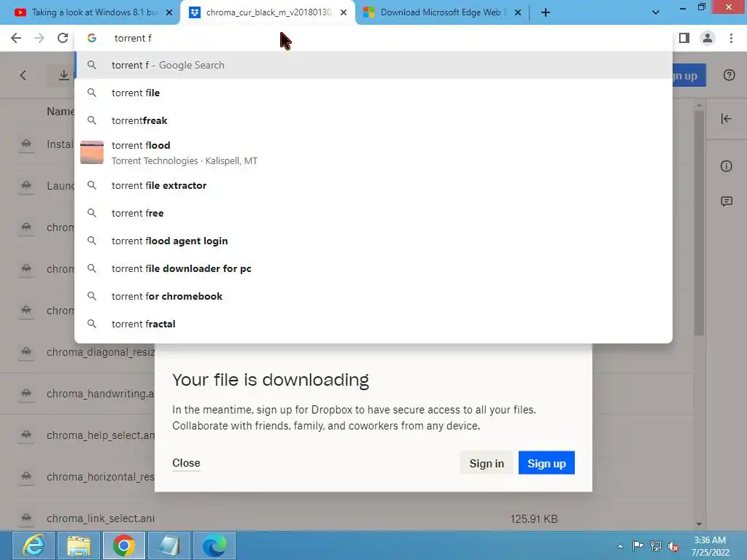747x560 pixels.
Task: Open the Dropbox help question mark
Action: pos(729,75)
